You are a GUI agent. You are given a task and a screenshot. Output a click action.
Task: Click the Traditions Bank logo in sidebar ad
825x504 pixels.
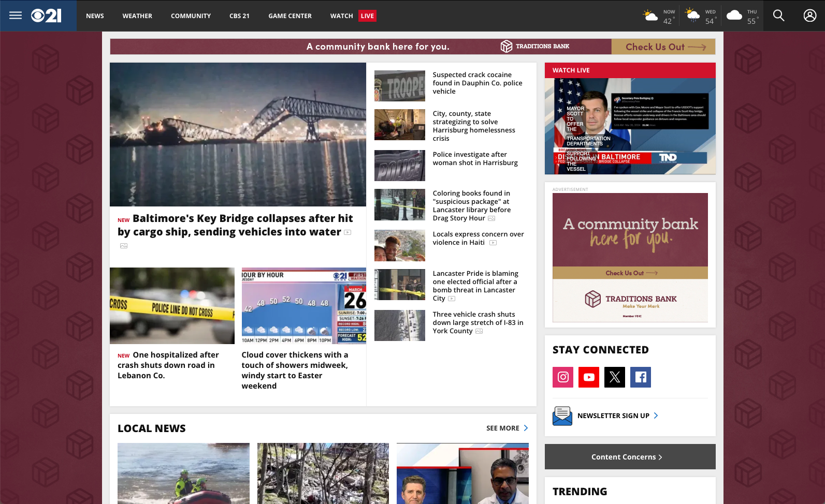click(630, 299)
